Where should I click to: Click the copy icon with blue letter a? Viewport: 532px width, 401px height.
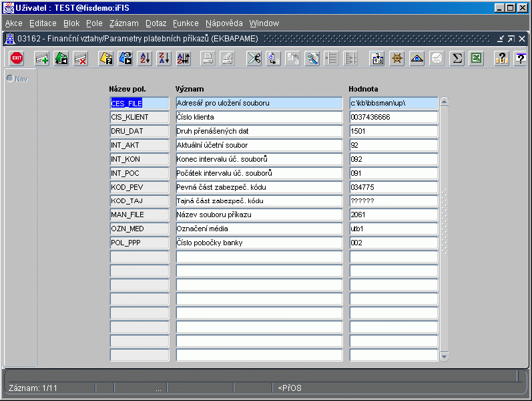point(274,58)
